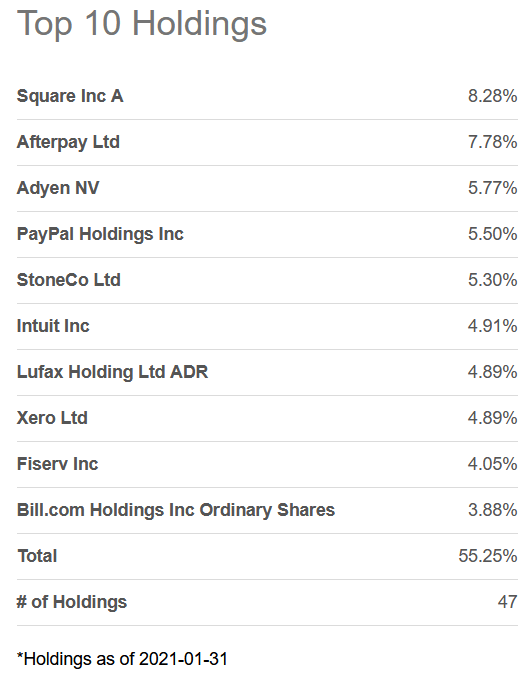Click the Square Inc A holding name

pos(70,96)
